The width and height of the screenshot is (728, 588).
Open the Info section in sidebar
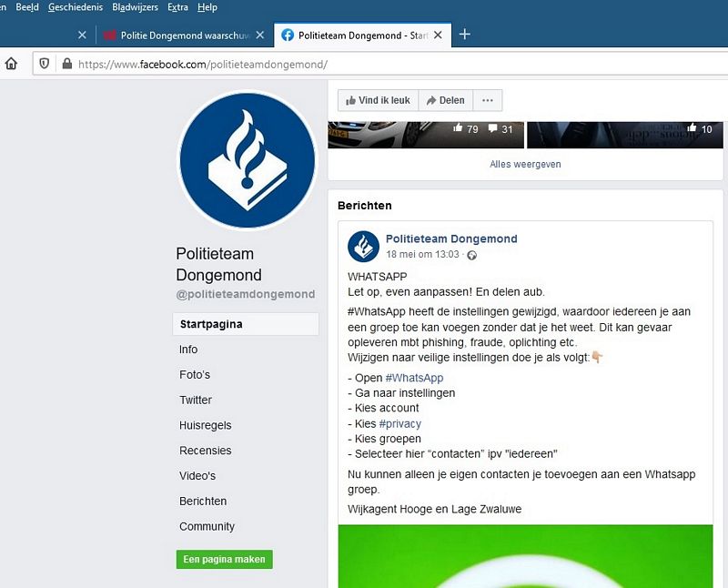188,350
